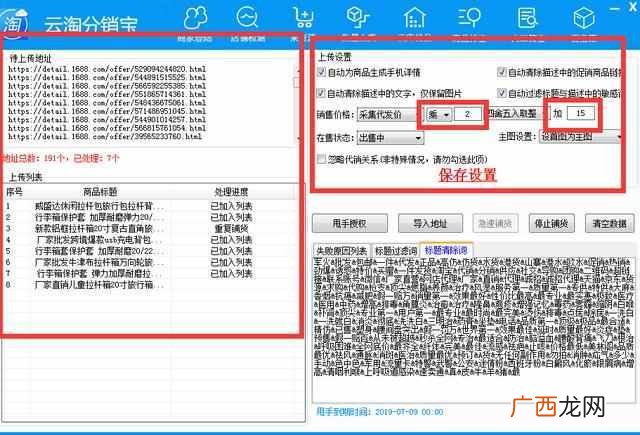Open the cube with stairs icon
The height and width of the screenshot is (435, 640).
(x=358, y=18)
